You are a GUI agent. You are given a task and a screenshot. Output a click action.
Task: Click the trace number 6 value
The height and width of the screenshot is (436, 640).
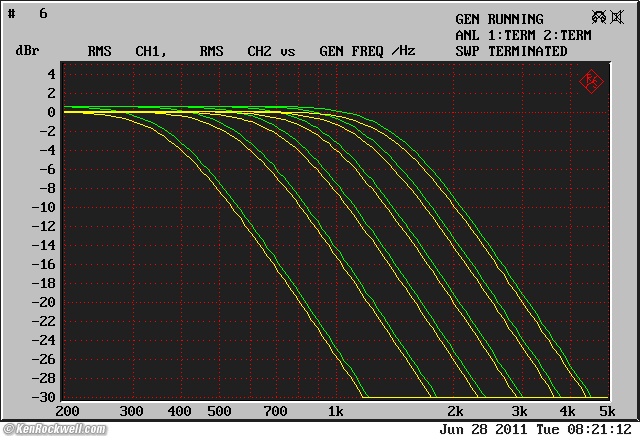click(x=43, y=14)
